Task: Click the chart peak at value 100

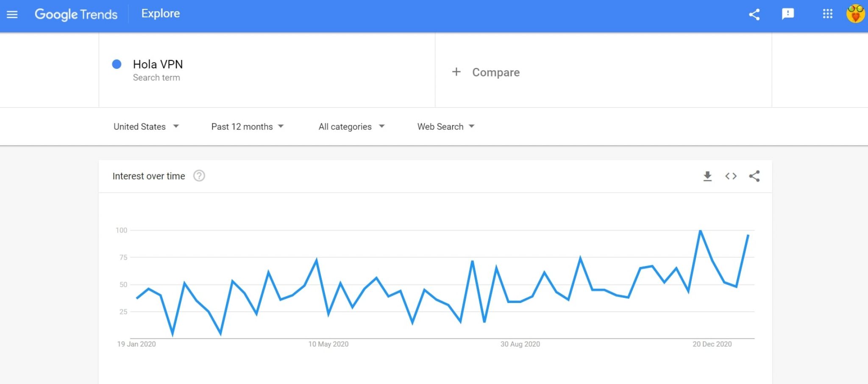Action: click(x=700, y=230)
